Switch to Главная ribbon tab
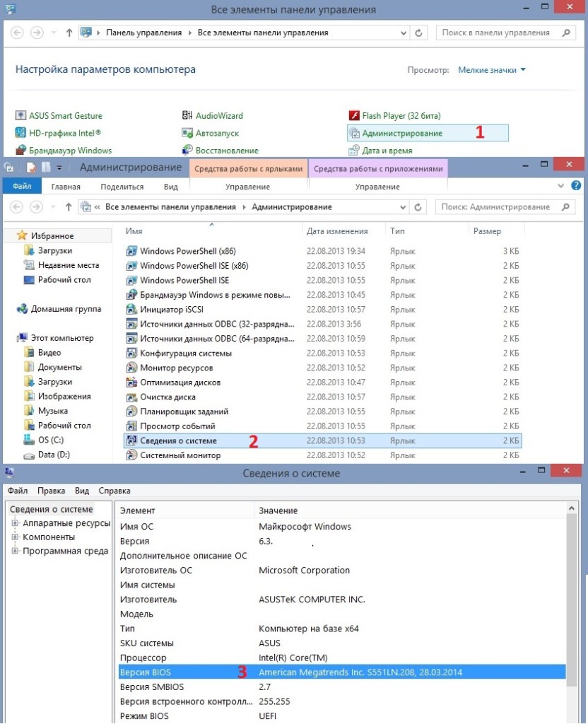 click(66, 187)
